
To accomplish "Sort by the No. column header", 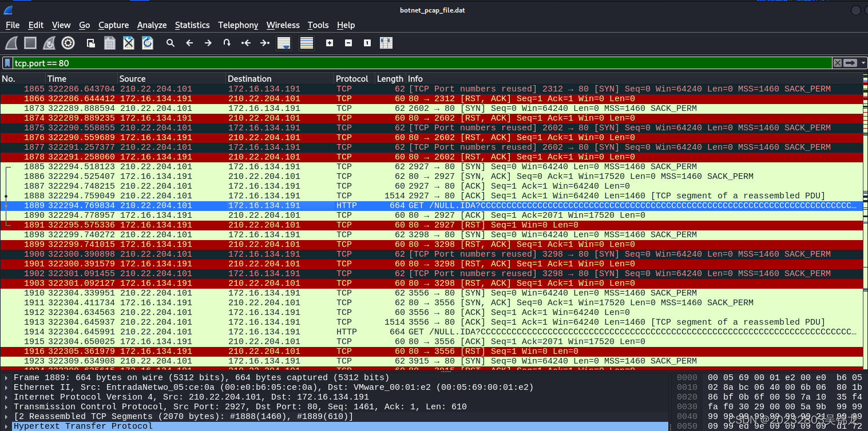I will (x=23, y=79).
